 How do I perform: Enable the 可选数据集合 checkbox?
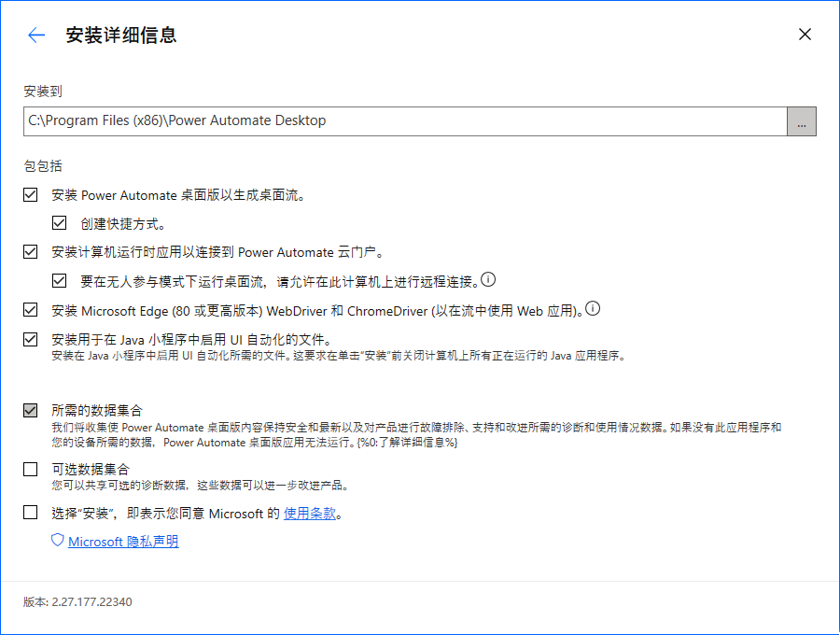pos(31,469)
